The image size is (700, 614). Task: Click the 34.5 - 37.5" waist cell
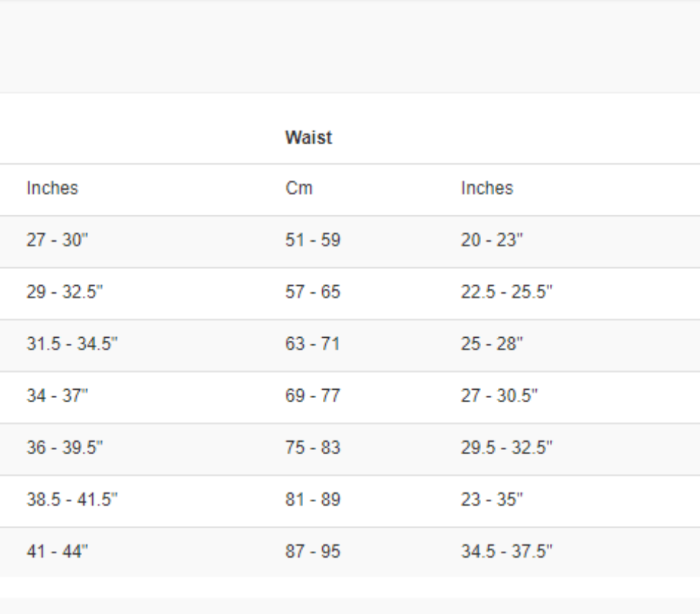(507, 552)
